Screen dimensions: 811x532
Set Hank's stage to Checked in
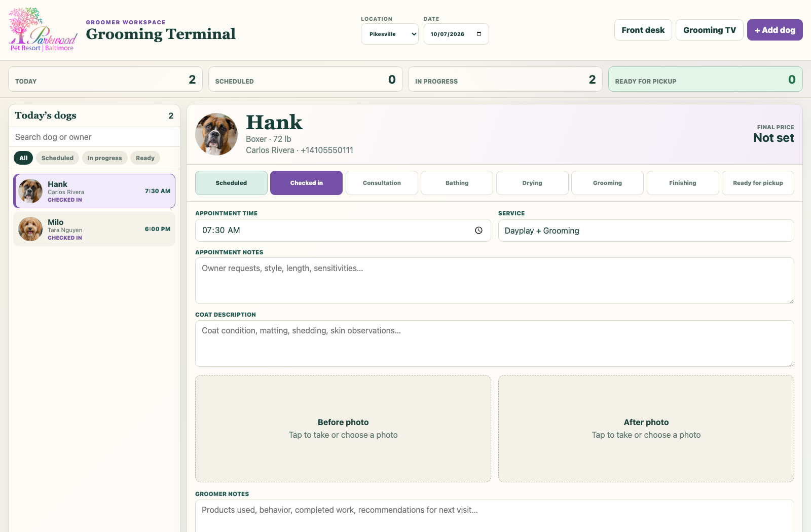306,183
